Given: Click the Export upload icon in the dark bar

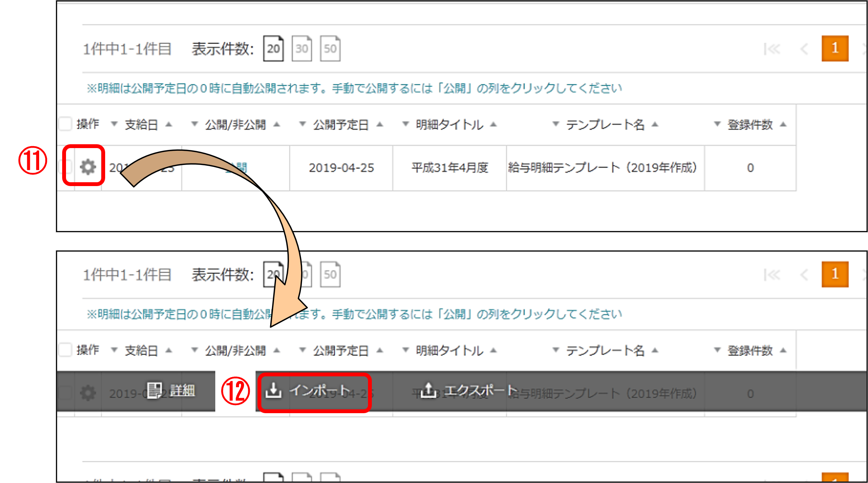Looking at the screenshot, I should coord(428,391).
